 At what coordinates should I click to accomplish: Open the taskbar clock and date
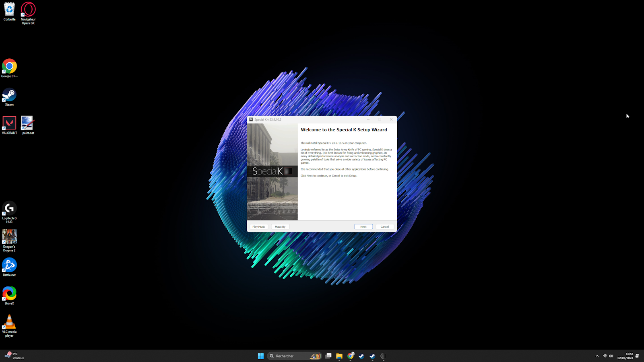pos(625,356)
